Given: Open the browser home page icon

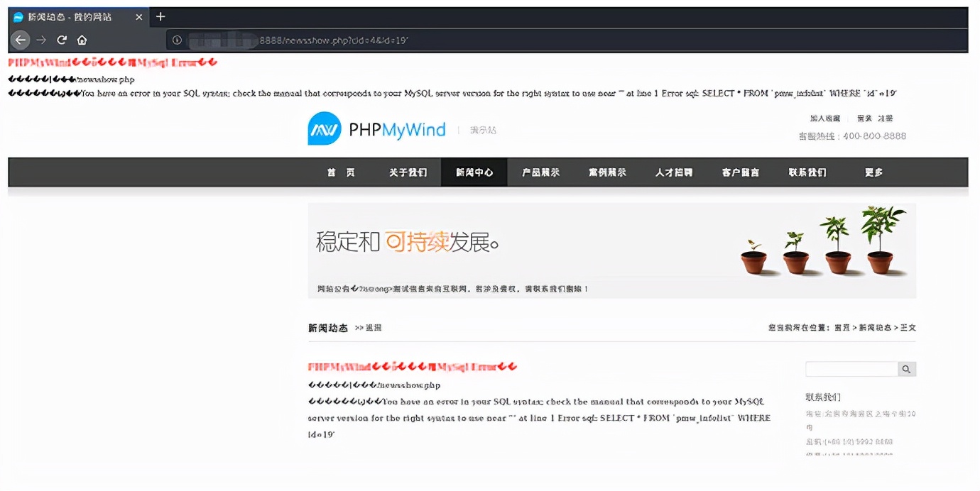Looking at the screenshot, I should point(82,40).
